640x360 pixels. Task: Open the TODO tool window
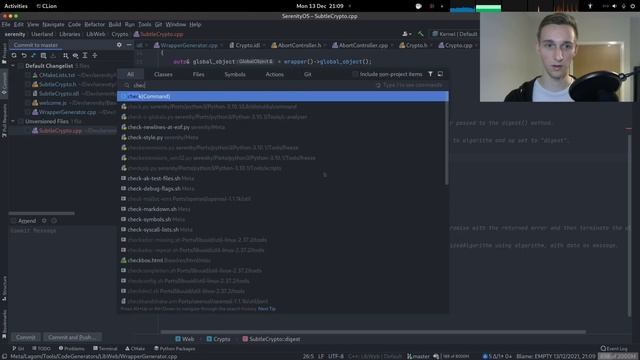[41, 349]
